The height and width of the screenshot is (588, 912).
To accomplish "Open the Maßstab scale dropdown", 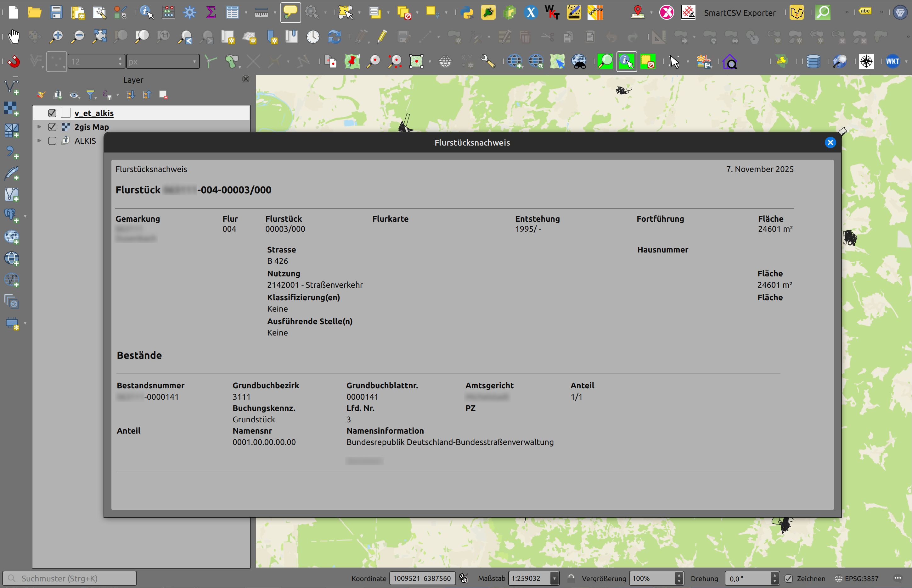I will pos(554,579).
